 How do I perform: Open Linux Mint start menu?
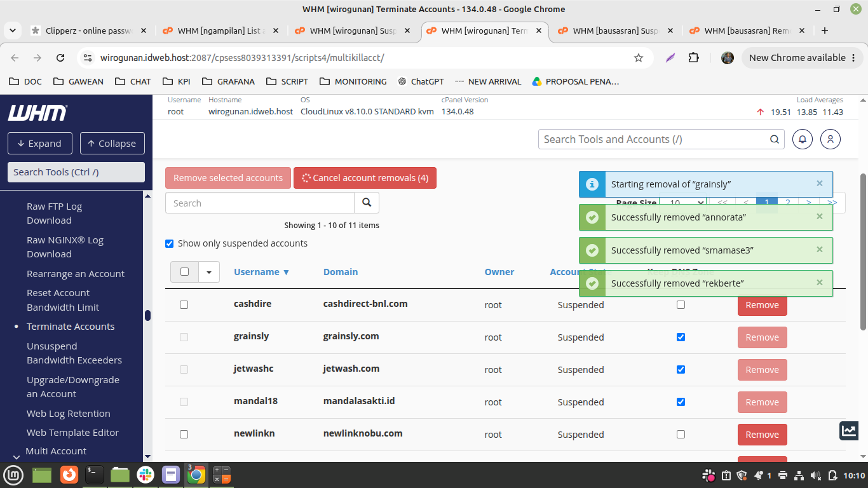tap(13, 475)
